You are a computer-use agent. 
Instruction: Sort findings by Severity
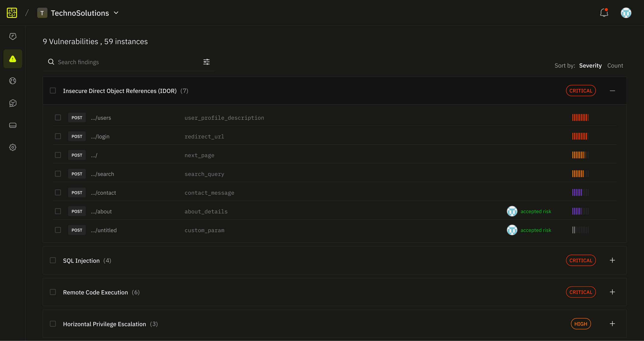tap(590, 65)
